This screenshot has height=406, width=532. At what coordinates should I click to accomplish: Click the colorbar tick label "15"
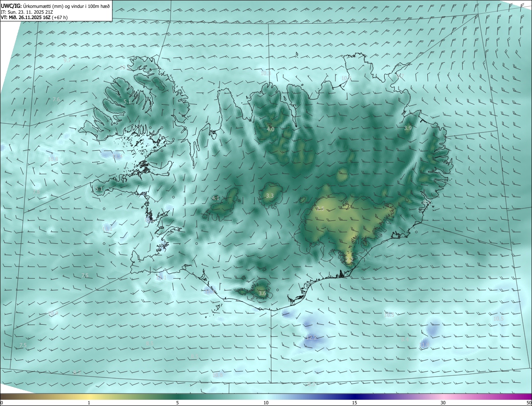pyautogui.click(x=355, y=403)
